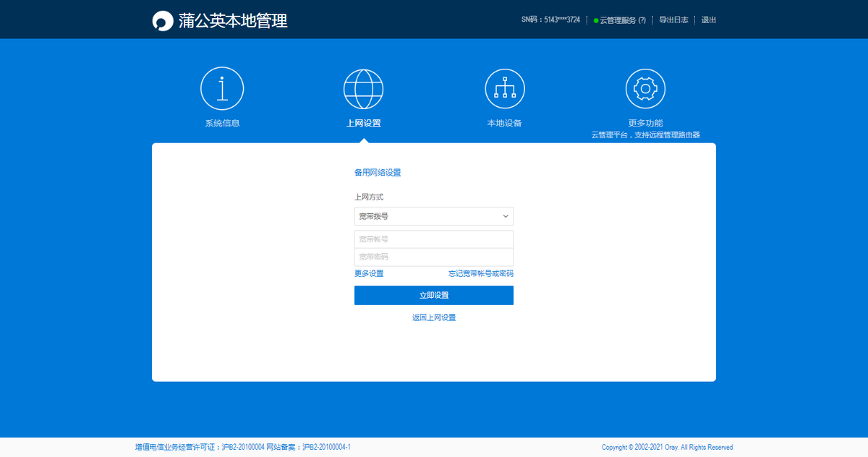Open 更多功能 gear icon
The image size is (868, 457).
coord(645,89)
